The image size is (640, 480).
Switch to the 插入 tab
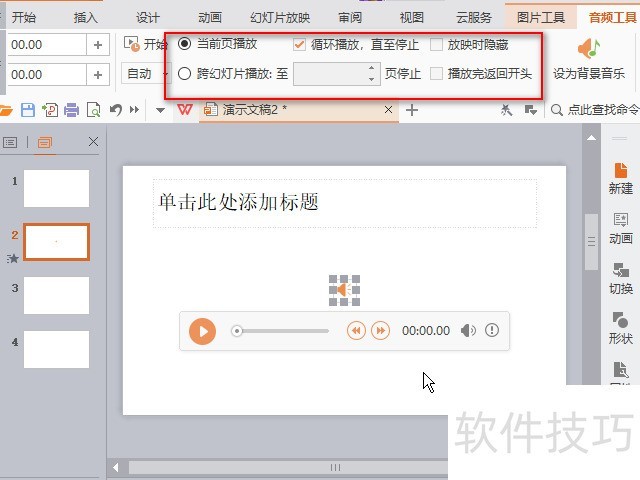[x=85, y=18]
